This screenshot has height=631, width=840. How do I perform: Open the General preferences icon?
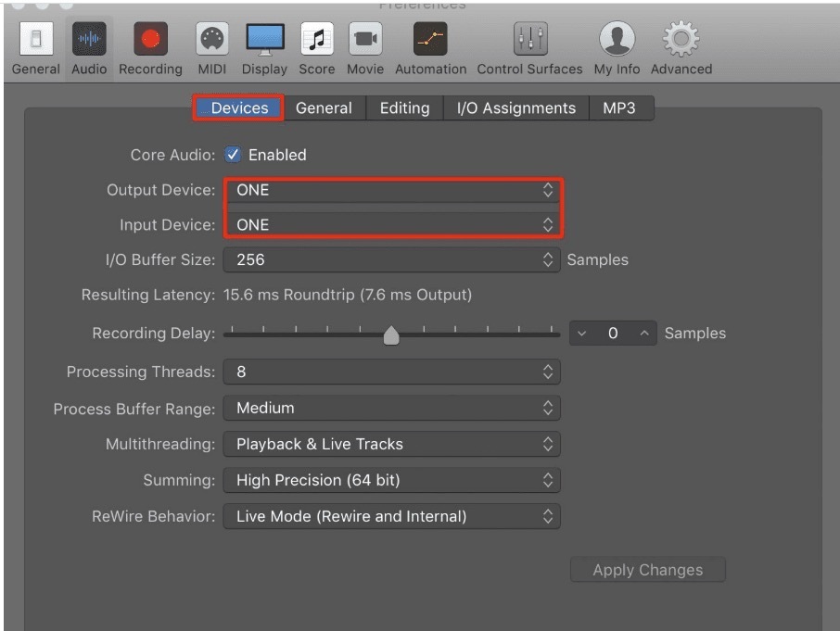(36, 39)
